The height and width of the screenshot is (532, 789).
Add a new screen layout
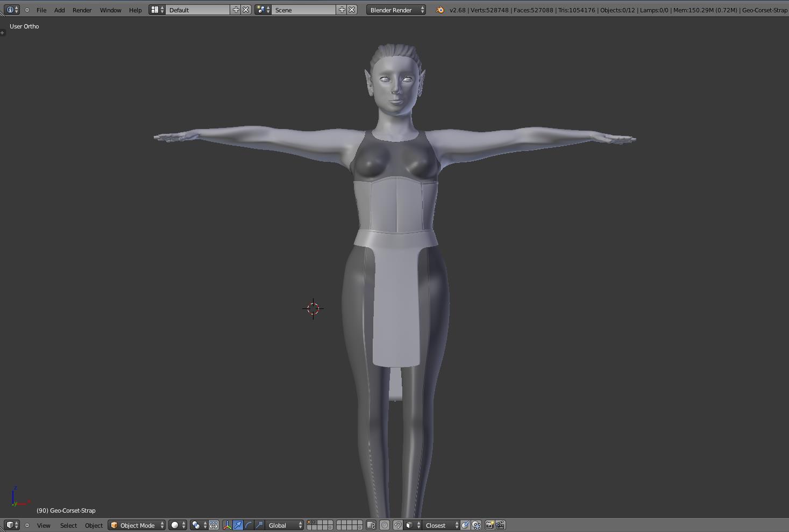tap(236, 10)
